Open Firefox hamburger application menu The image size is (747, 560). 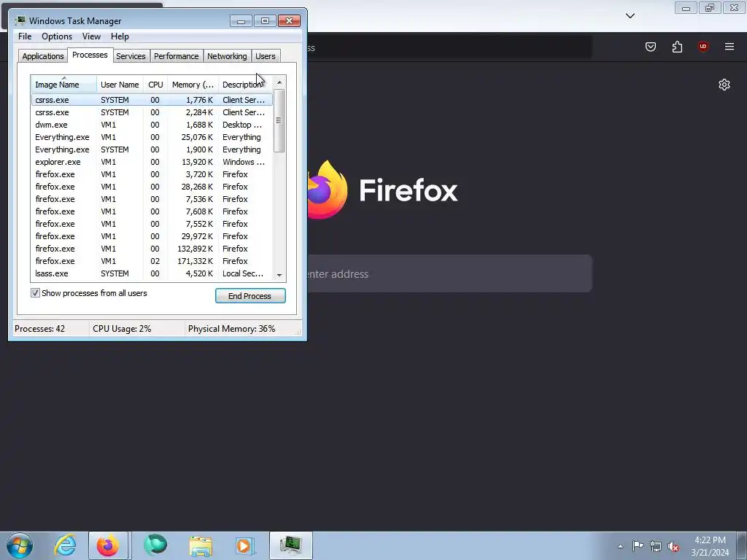[x=729, y=47]
